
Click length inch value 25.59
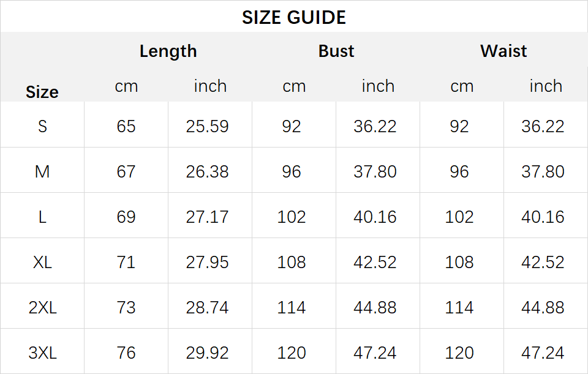[x=208, y=126]
